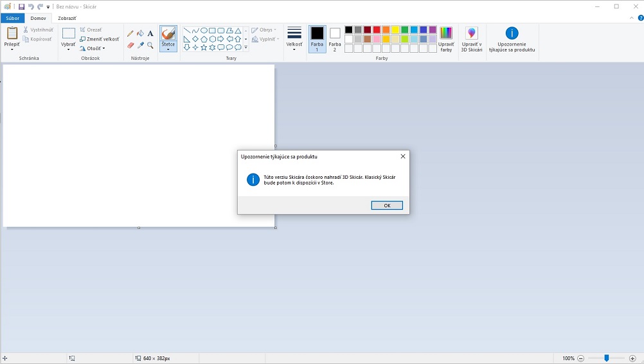Open Upraviť v 3D Skicári

tap(472, 39)
